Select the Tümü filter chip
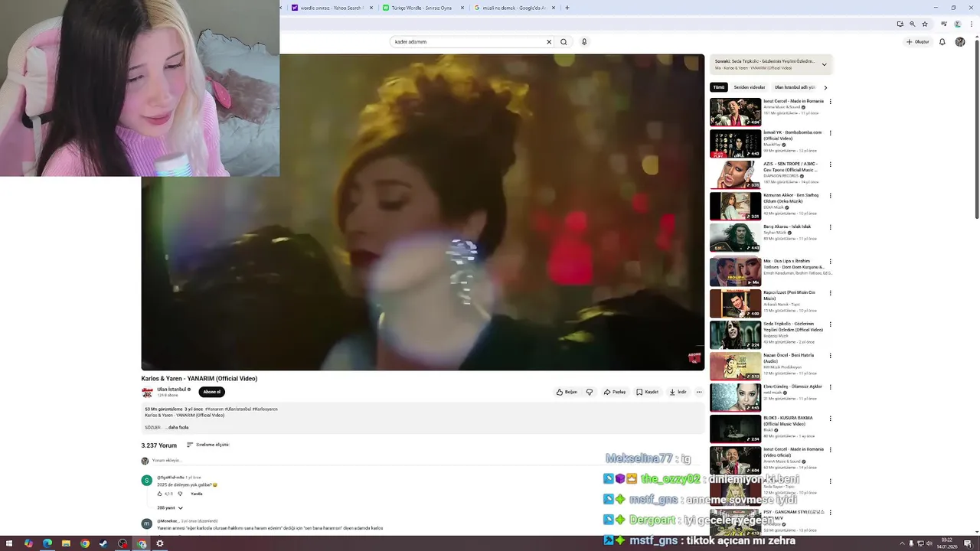This screenshot has height=551, width=980. [719, 87]
